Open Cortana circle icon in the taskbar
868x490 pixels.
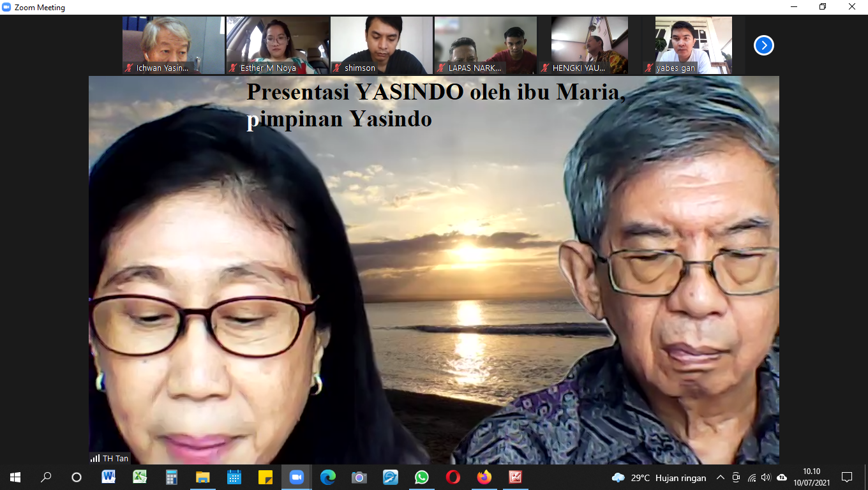click(77, 477)
